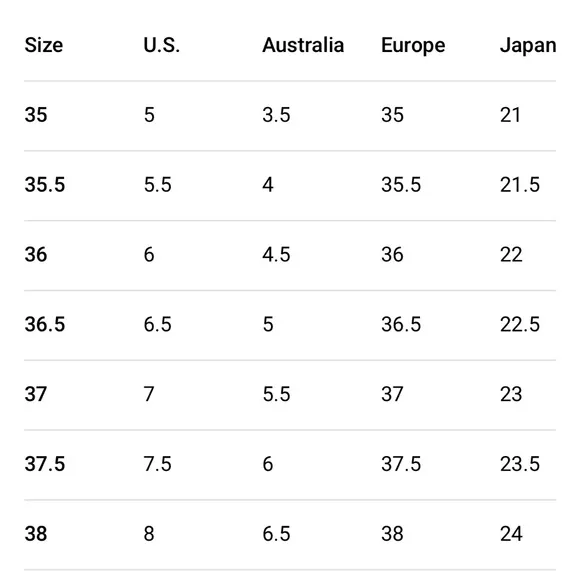Select U.S. value 8
The width and height of the screenshot is (580, 580).
pos(149,534)
